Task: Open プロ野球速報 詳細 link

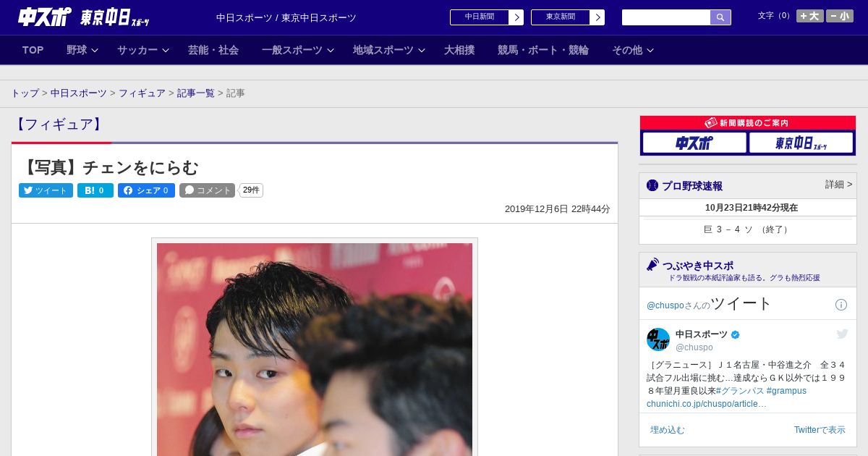Action: [x=839, y=185]
